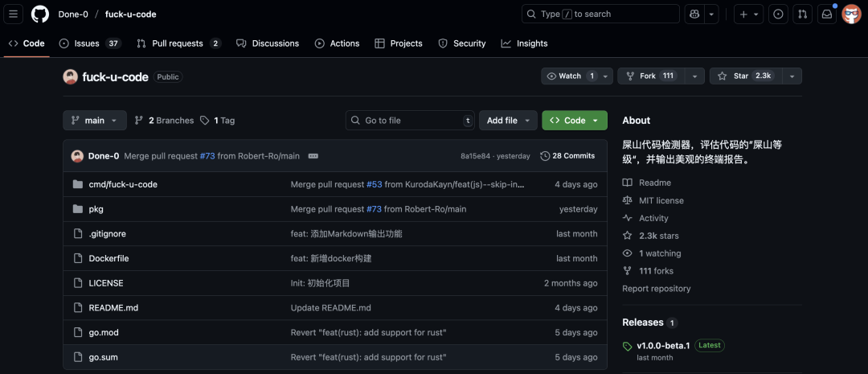
Task: Open the MIT license link
Action: pyautogui.click(x=653, y=200)
